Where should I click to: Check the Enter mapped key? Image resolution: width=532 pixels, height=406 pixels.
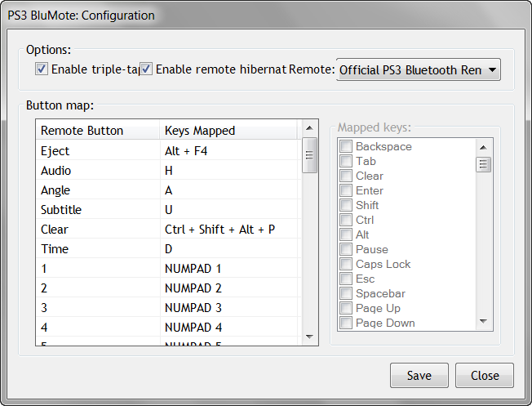346,190
